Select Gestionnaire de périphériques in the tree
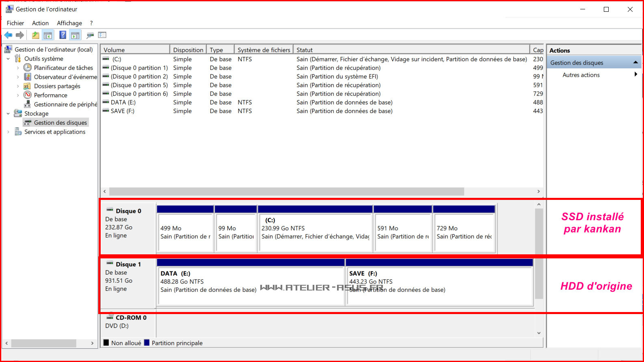 (x=65, y=104)
